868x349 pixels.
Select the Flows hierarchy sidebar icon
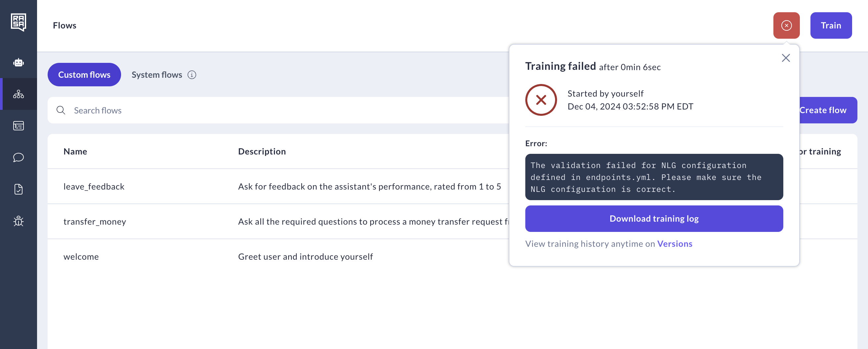(x=18, y=94)
